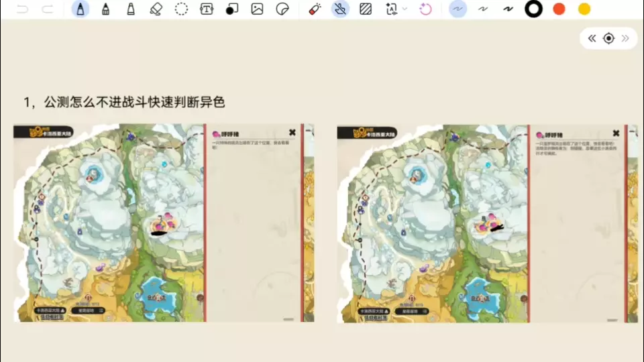Close the info panel in left screenshot
Image resolution: width=644 pixels, height=362 pixels.
coord(292,132)
